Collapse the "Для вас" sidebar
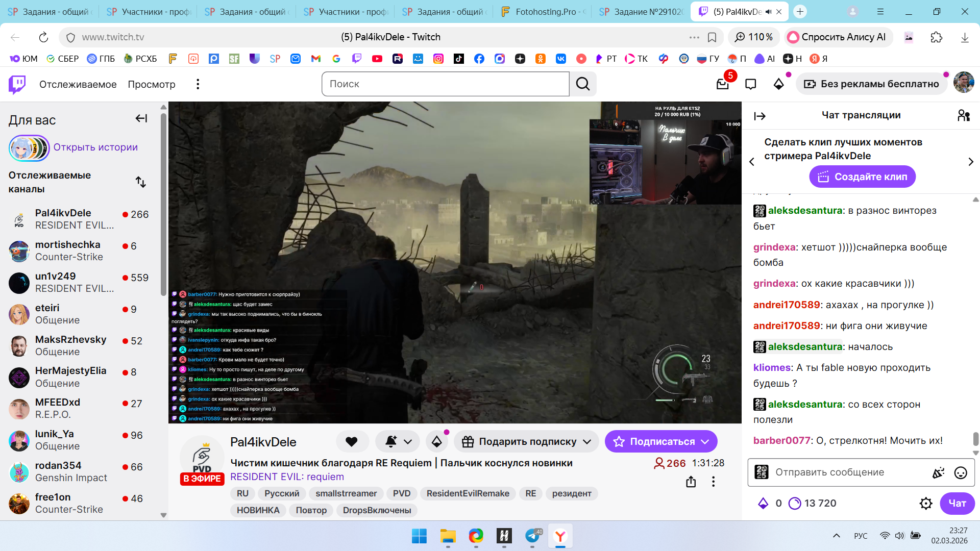Viewport: 980px width, 551px height. click(141, 119)
